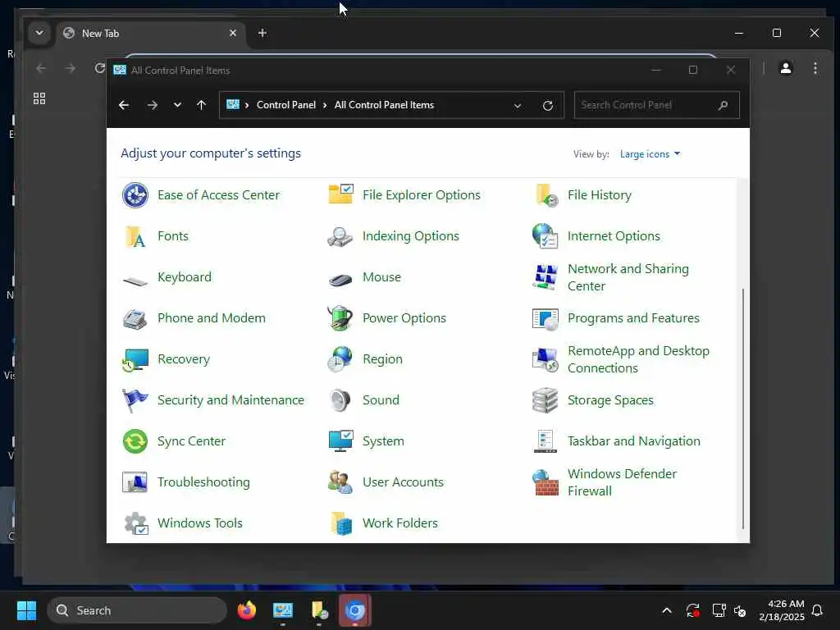Open the Taskbar and Navigation icon
840x630 pixels.
[x=546, y=441]
